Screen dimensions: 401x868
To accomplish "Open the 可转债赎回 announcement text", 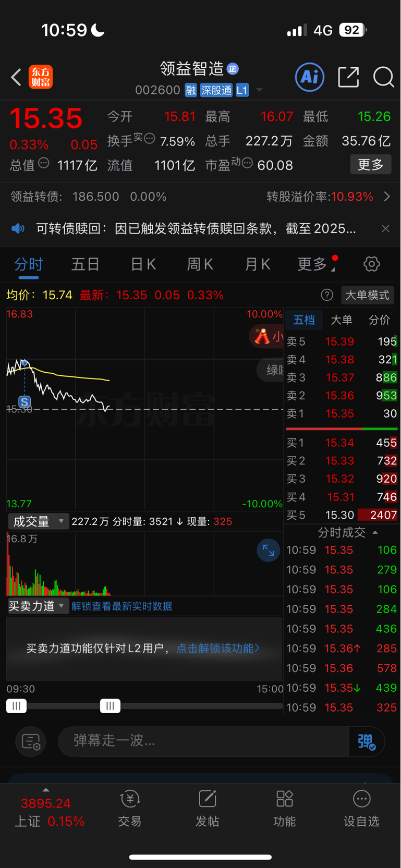I will (x=196, y=228).
